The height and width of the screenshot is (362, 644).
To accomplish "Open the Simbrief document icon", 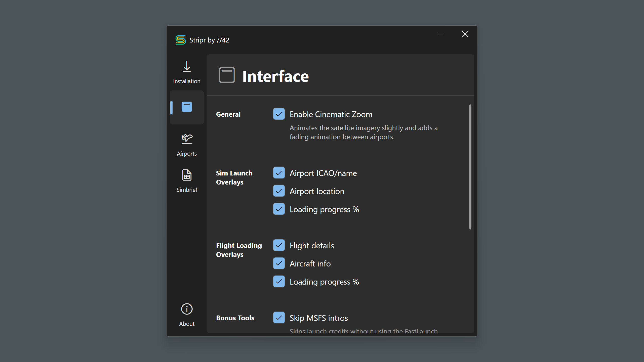I will (187, 175).
